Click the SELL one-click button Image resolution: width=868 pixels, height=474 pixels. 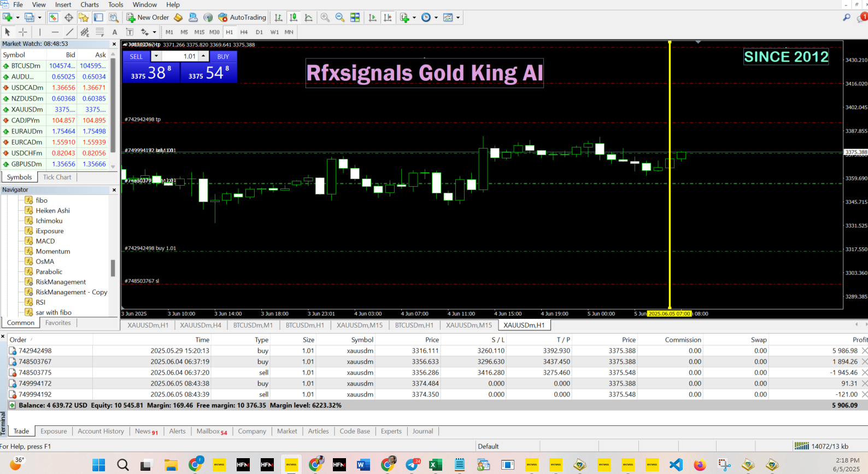point(136,56)
